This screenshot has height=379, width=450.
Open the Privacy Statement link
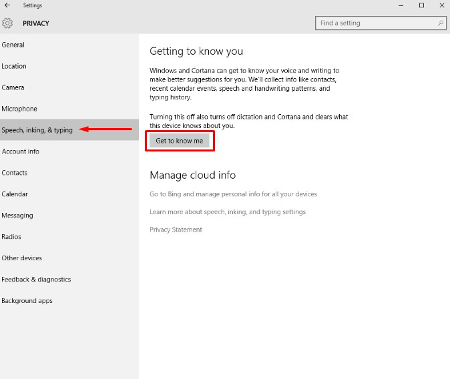[176, 230]
